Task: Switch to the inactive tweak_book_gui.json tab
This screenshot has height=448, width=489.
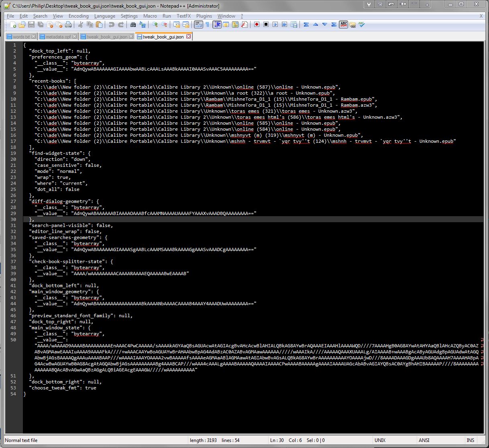Action: point(107,36)
